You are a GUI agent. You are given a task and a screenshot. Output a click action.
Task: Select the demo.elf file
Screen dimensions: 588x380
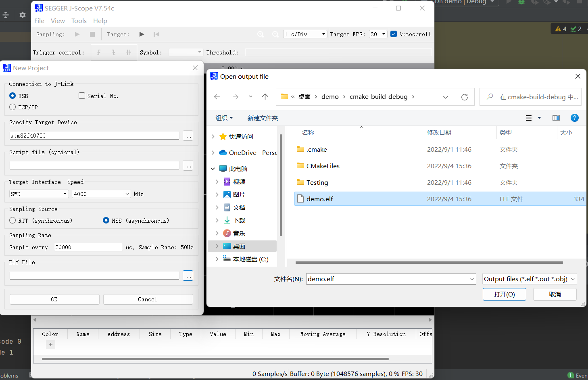click(319, 199)
